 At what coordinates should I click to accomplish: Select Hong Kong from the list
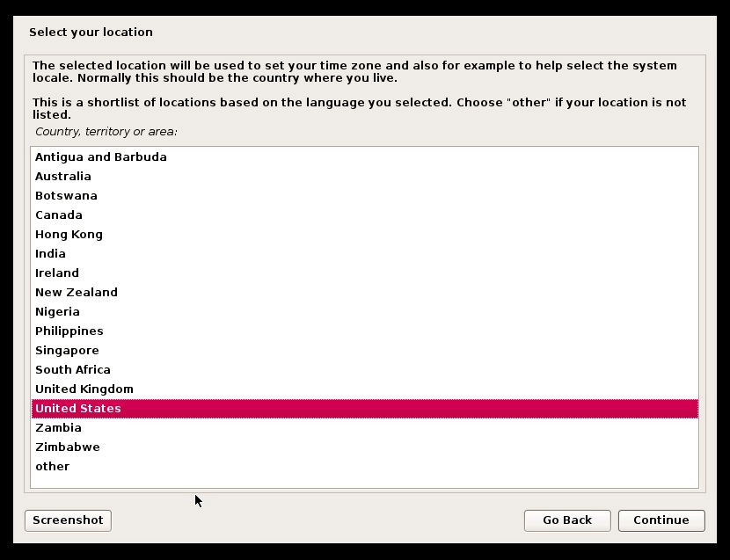(69, 234)
